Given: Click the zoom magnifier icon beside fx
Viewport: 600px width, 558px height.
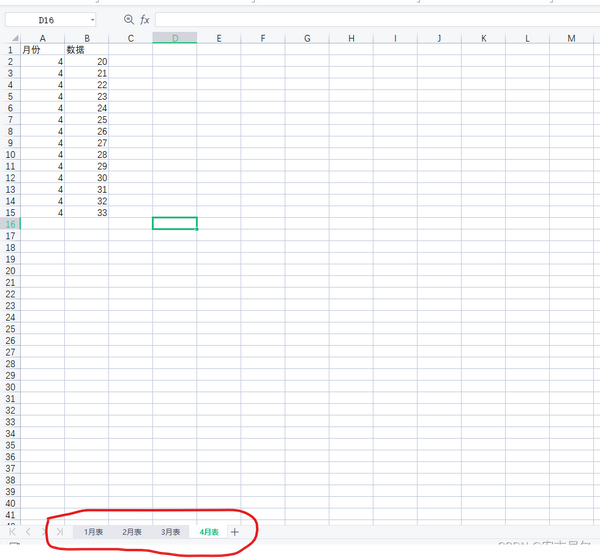Looking at the screenshot, I should point(129,20).
